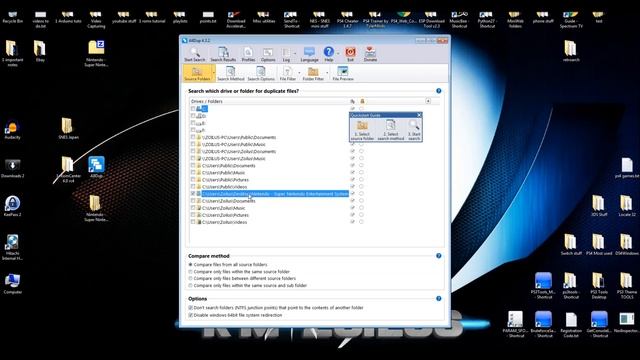Click help icon beside Compare method heading
The height and width of the screenshot is (360, 640).
point(438,256)
